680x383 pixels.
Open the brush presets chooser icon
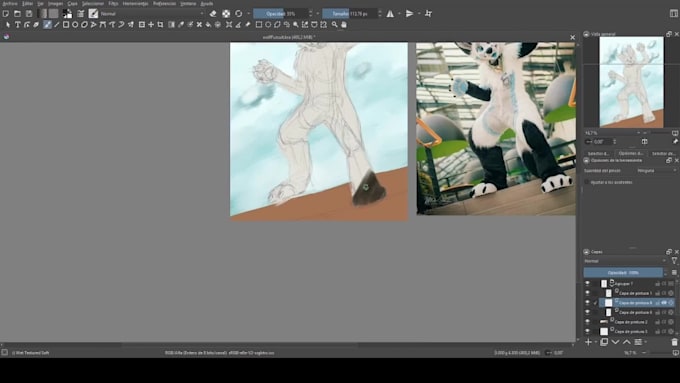tap(93, 14)
